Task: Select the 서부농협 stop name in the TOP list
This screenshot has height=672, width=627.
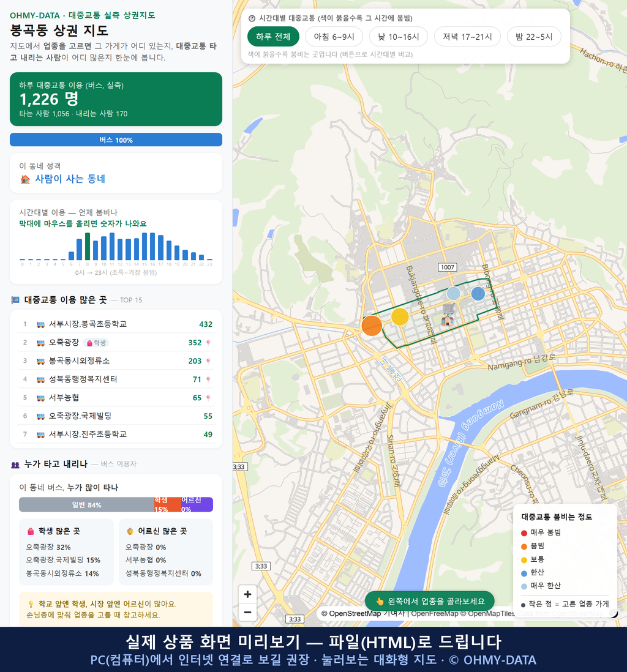Action: click(64, 398)
